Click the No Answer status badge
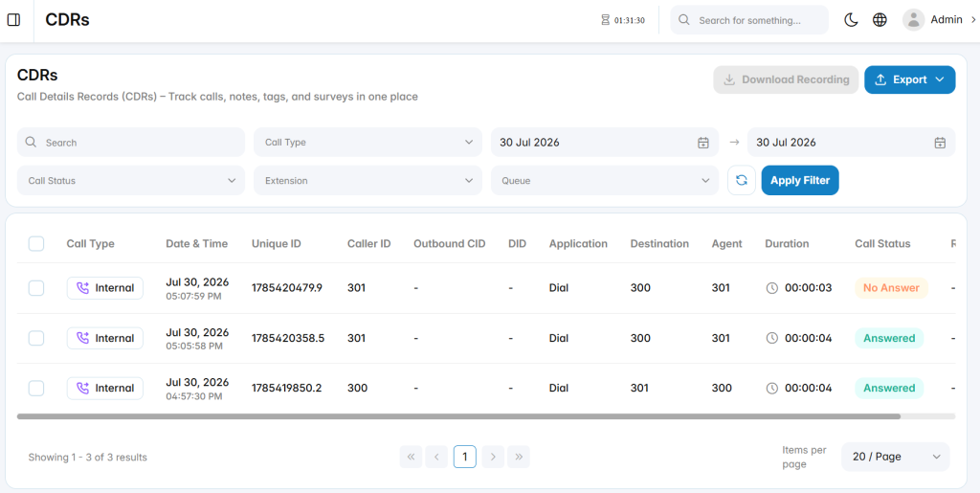The height and width of the screenshot is (493, 980). coord(891,288)
